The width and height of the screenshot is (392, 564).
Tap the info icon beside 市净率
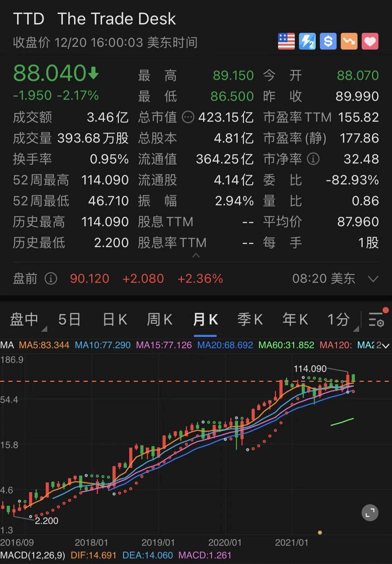[x=313, y=159]
